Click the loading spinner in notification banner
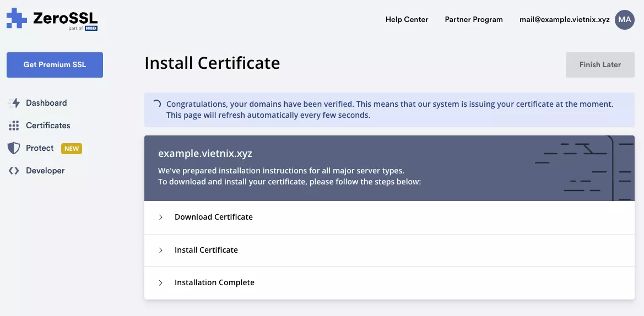The image size is (644, 316). (x=156, y=104)
